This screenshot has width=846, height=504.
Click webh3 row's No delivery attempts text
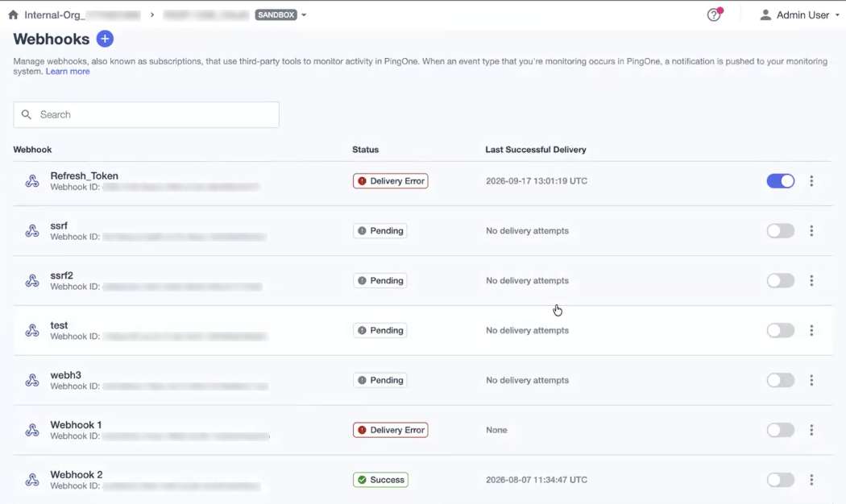click(527, 380)
